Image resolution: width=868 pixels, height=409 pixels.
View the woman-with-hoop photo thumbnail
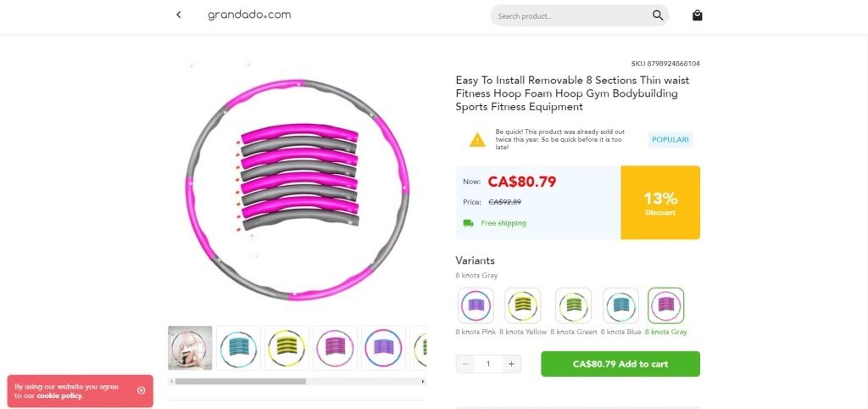[191, 348]
